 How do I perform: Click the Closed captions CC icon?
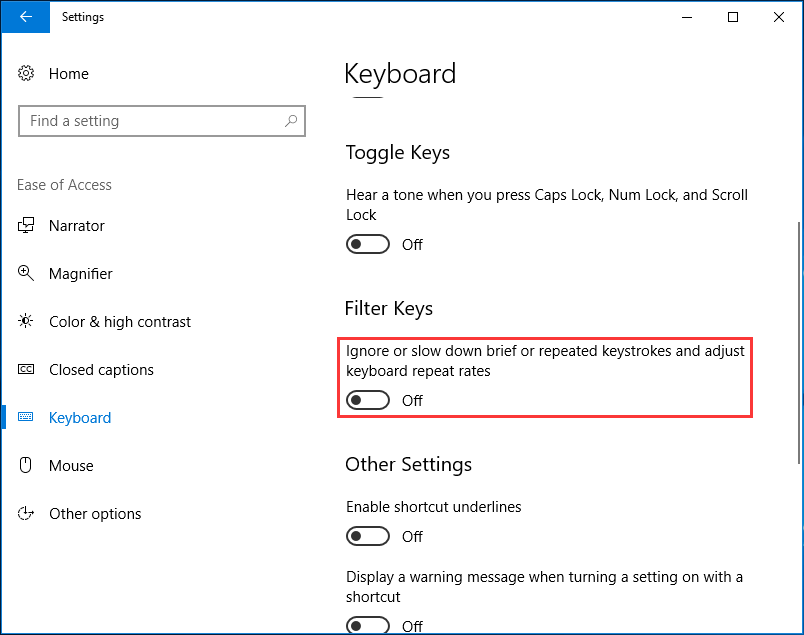click(x=27, y=370)
